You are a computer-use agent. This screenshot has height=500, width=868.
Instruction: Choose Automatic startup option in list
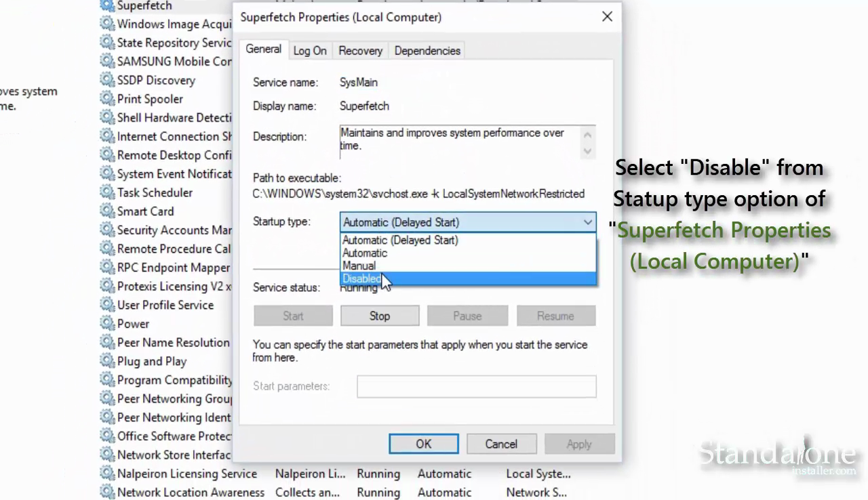468,253
